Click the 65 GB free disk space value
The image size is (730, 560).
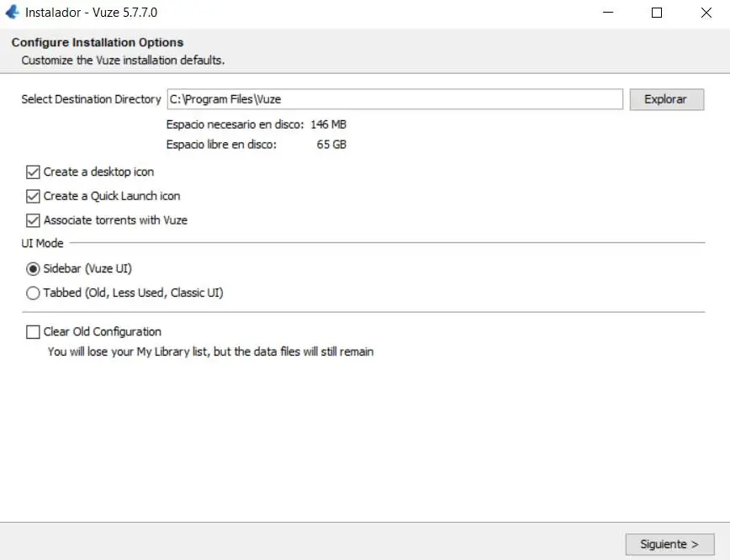[x=331, y=145]
